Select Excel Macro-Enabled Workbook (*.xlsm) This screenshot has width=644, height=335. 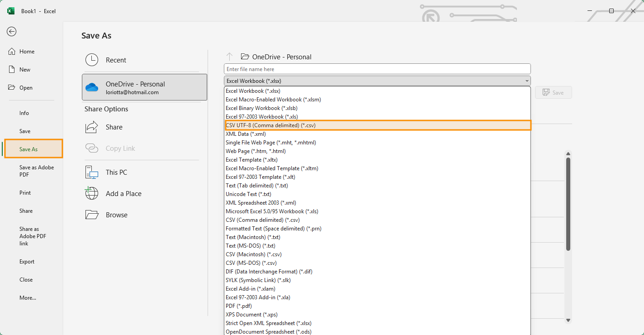tap(377, 100)
